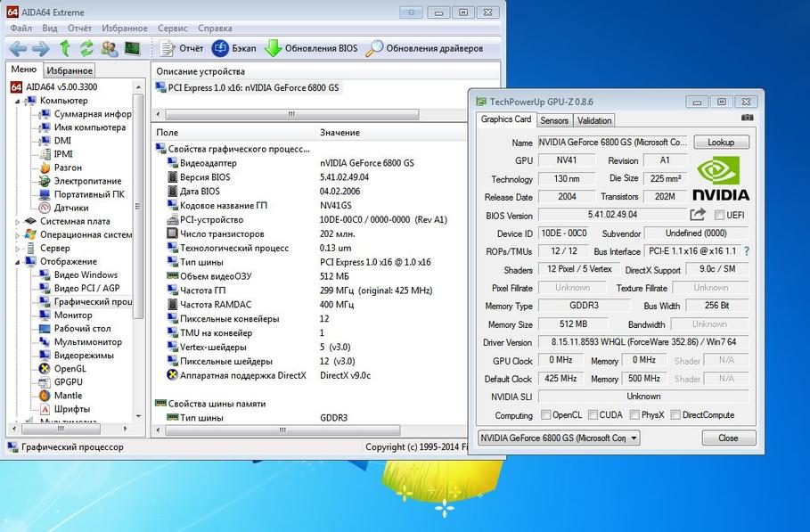
Task: Click the Поле column header
Action: pos(233,132)
